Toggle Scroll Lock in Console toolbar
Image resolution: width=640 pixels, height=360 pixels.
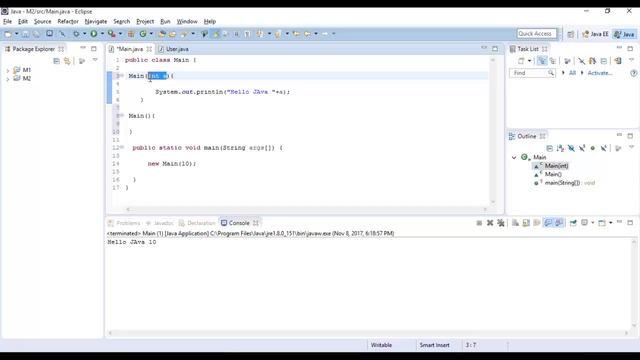(x=526, y=223)
